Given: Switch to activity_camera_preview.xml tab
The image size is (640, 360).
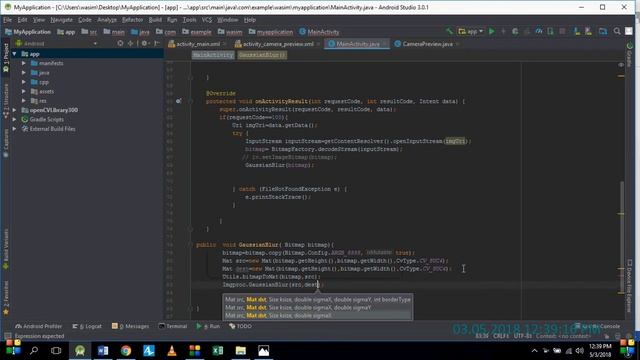Looking at the screenshot, I should tap(278, 44).
